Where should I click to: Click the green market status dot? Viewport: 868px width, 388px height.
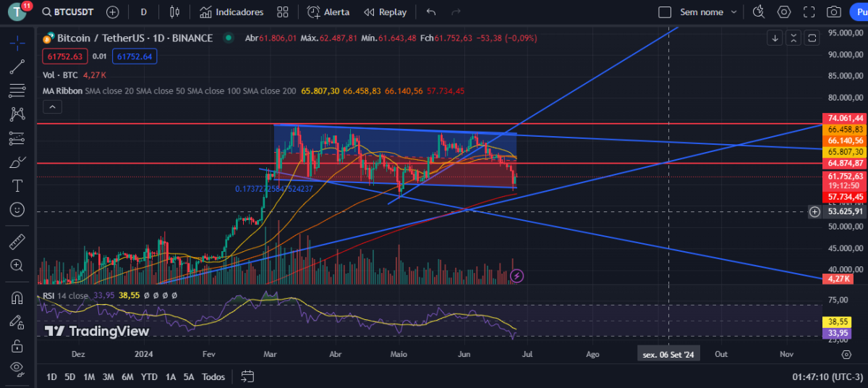pyautogui.click(x=229, y=38)
